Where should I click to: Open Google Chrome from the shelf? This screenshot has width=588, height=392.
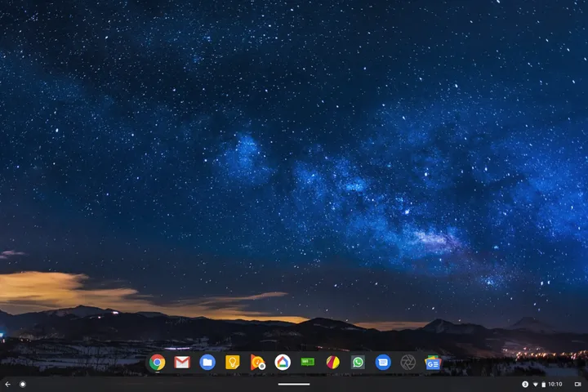[158, 362]
